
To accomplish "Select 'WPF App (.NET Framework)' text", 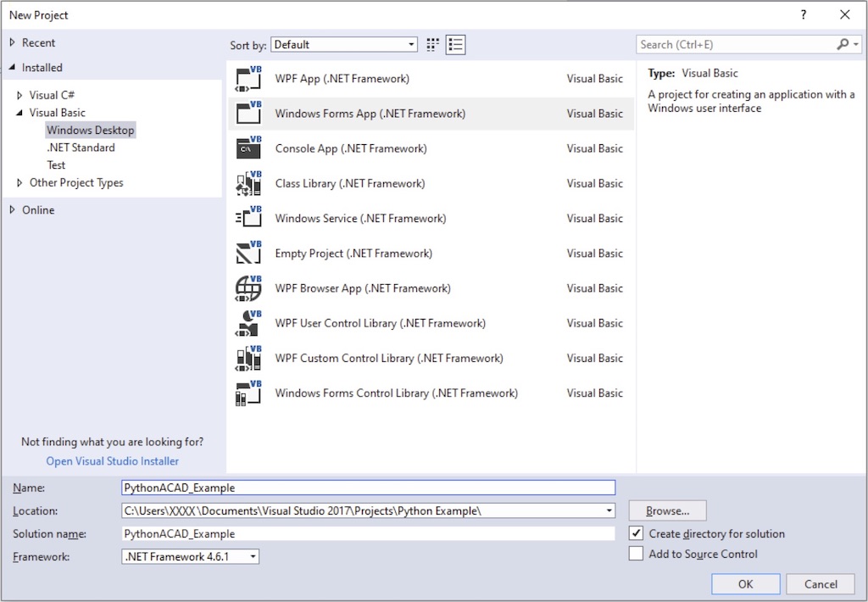I will [342, 79].
